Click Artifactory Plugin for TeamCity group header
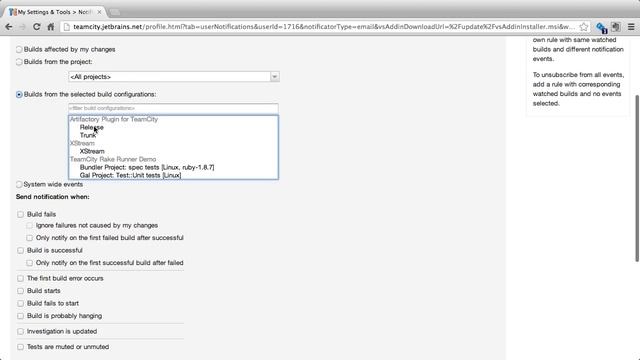Image resolution: width=640 pixels, height=360 pixels. [x=114, y=119]
